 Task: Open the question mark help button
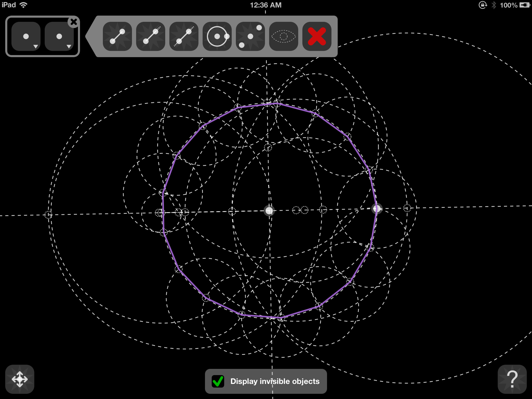pyautogui.click(x=512, y=379)
